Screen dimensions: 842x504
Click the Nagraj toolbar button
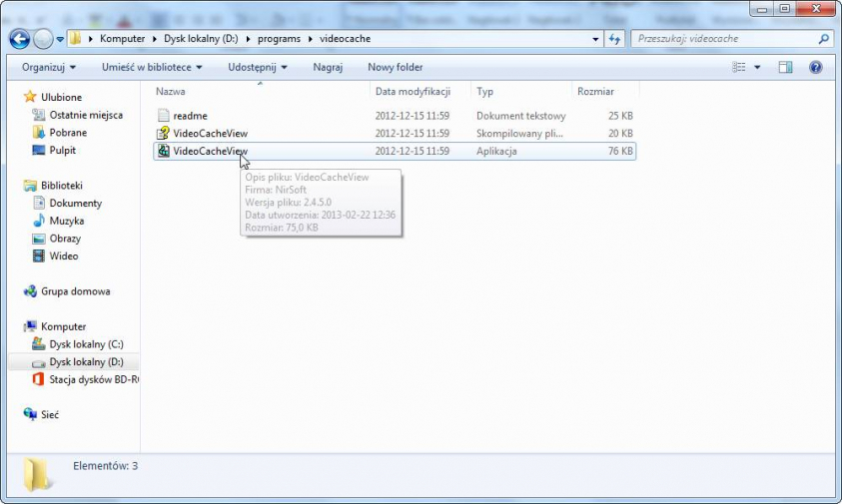point(328,67)
